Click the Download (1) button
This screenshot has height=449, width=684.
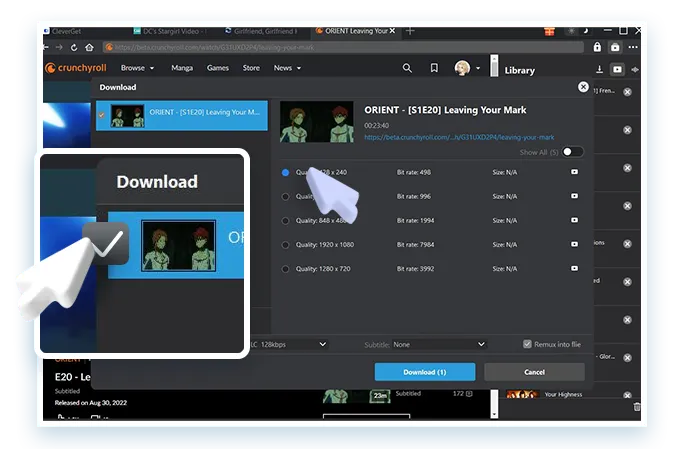425,372
